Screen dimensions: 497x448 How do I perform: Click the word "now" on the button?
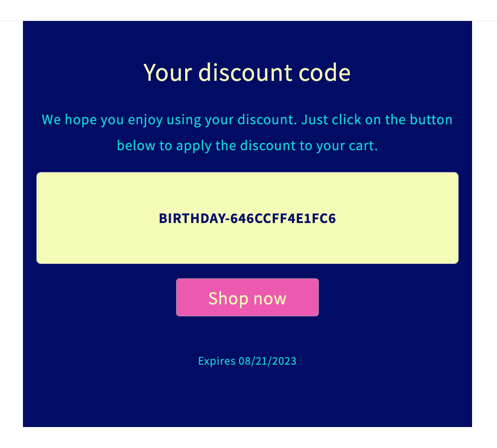tap(269, 298)
